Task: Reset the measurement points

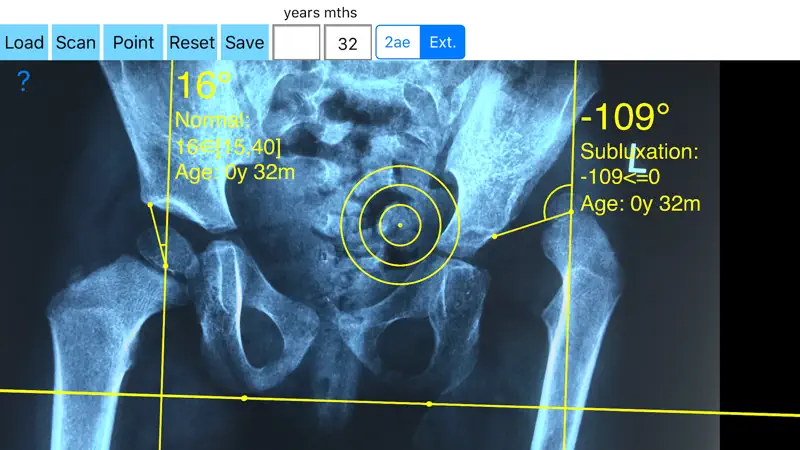Action: pyautogui.click(x=192, y=42)
